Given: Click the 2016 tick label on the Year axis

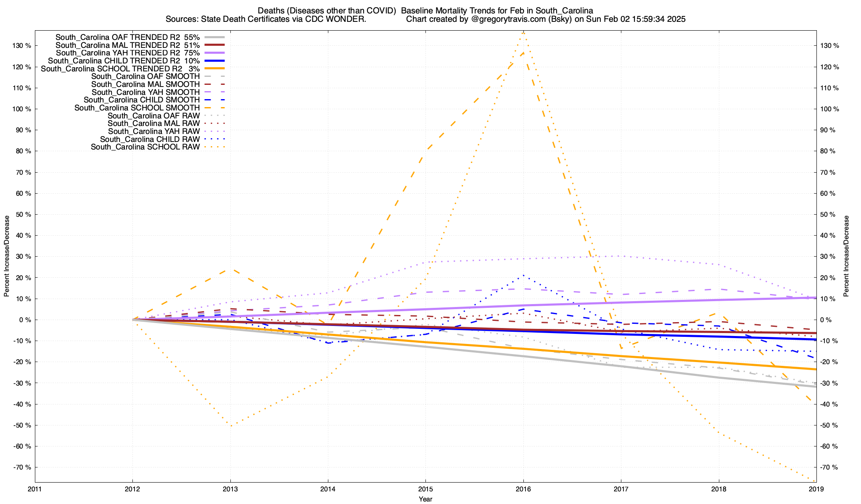Looking at the screenshot, I should click(523, 489).
